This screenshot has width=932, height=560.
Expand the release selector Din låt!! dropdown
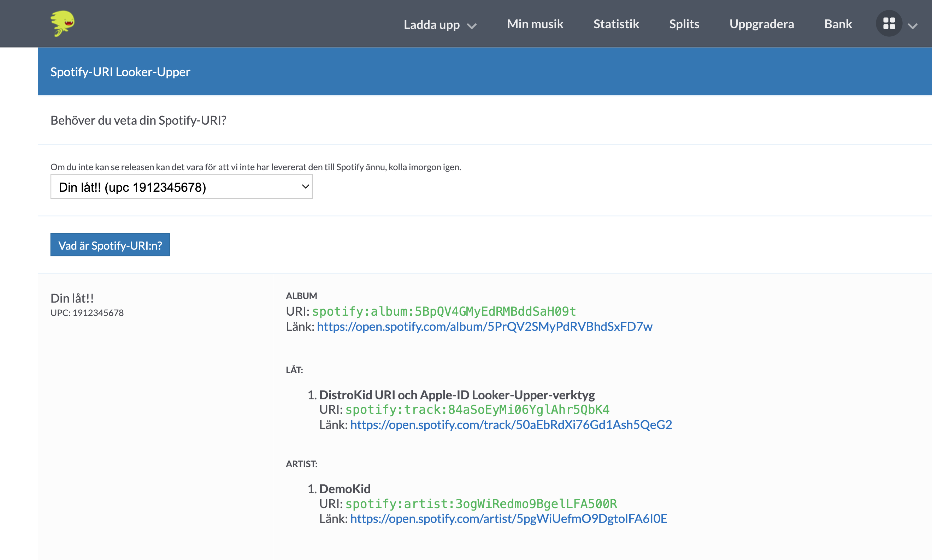click(181, 186)
